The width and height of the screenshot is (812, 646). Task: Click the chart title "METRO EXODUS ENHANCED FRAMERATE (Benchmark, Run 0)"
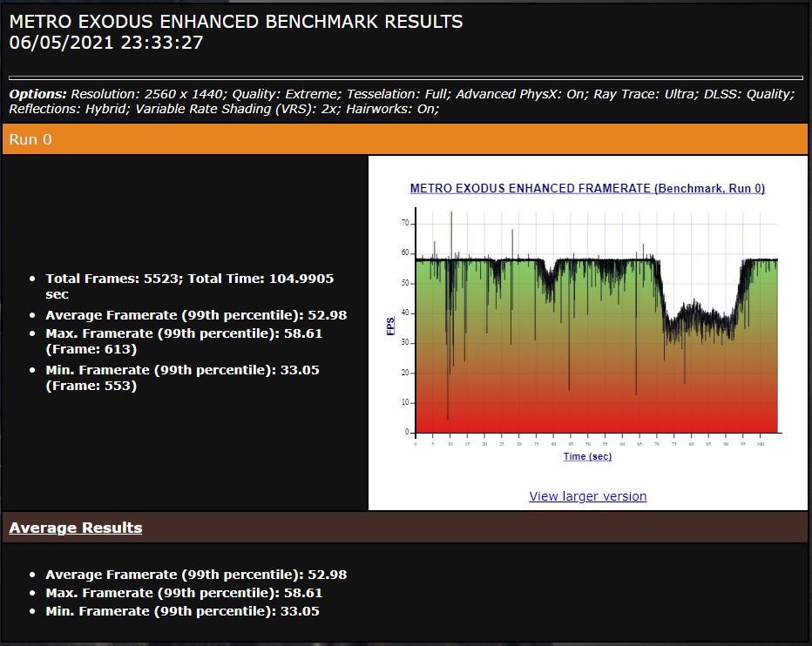click(588, 188)
